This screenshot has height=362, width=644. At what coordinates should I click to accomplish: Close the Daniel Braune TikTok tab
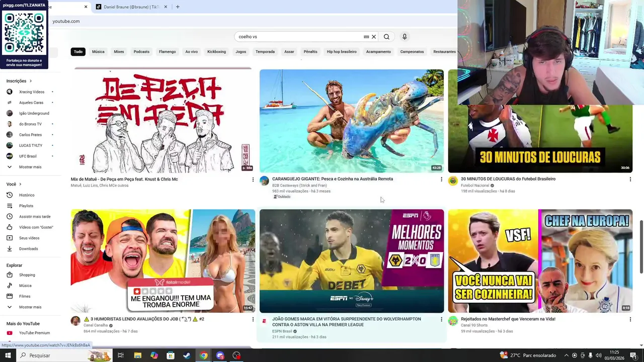pyautogui.click(x=165, y=7)
